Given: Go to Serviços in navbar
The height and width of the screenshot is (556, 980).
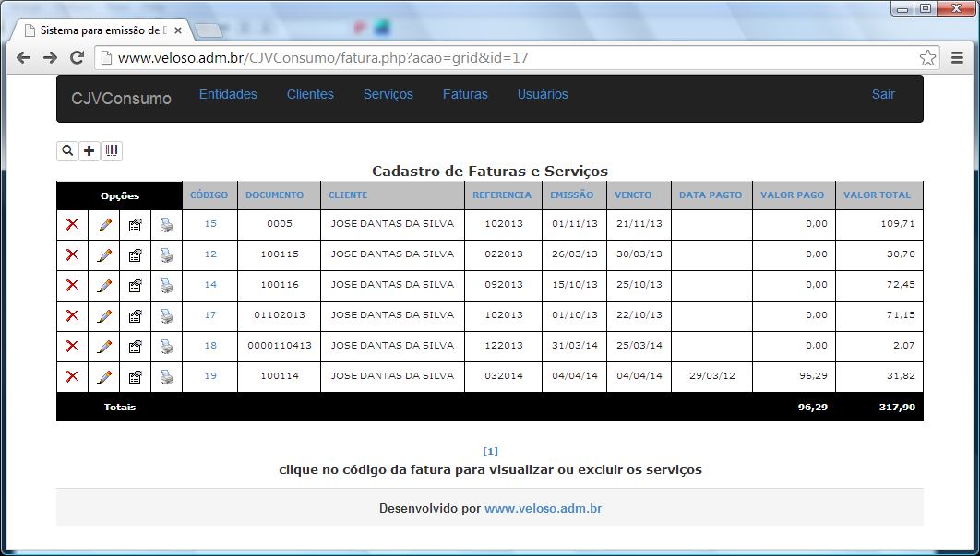Looking at the screenshot, I should (x=388, y=94).
